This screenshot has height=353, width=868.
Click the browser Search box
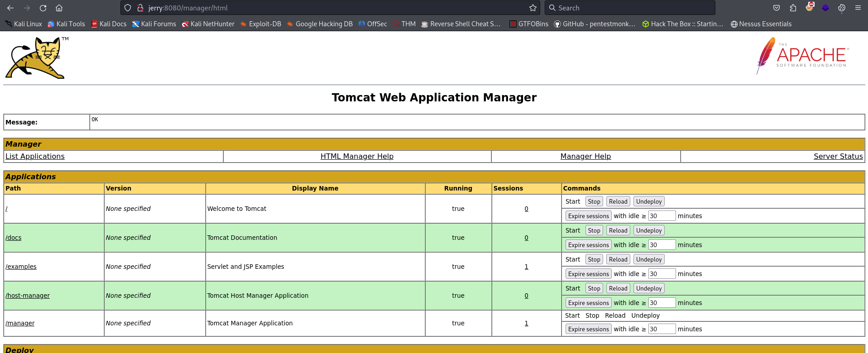click(x=630, y=8)
